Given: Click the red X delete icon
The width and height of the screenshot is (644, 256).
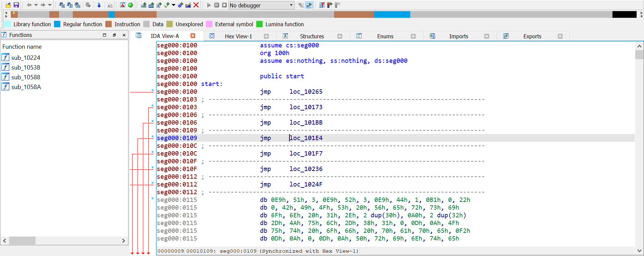Looking at the screenshot, I should [196, 5].
